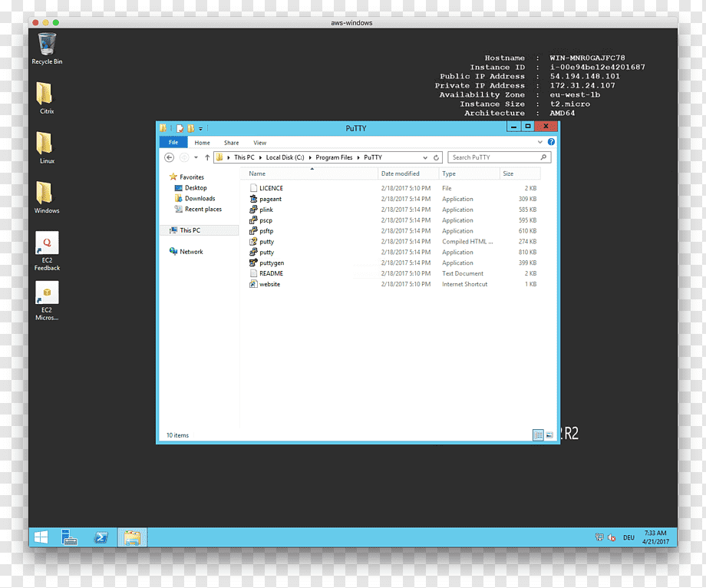Open the puttygen application file

(x=272, y=263)
